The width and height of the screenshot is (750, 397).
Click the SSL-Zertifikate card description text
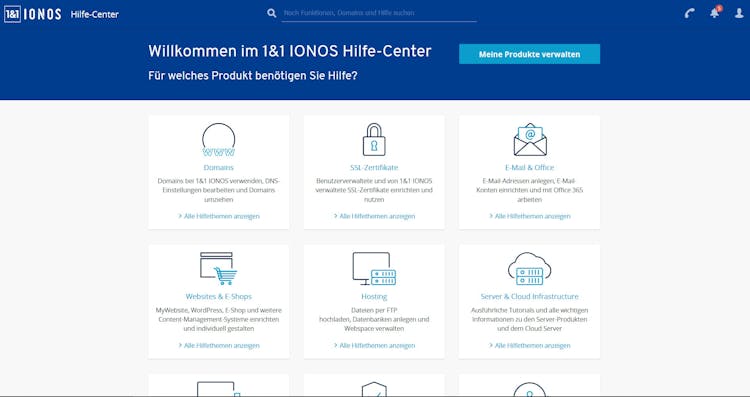coord(374,190)
